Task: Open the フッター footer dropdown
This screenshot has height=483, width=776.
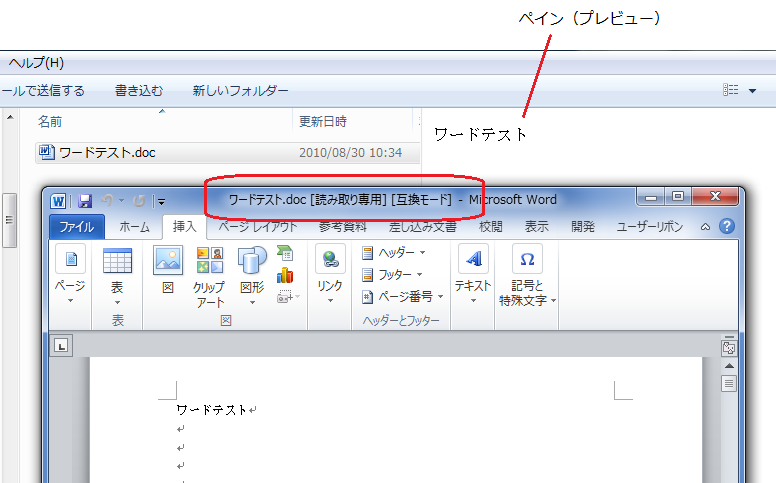Action: [x=392, y=275]
